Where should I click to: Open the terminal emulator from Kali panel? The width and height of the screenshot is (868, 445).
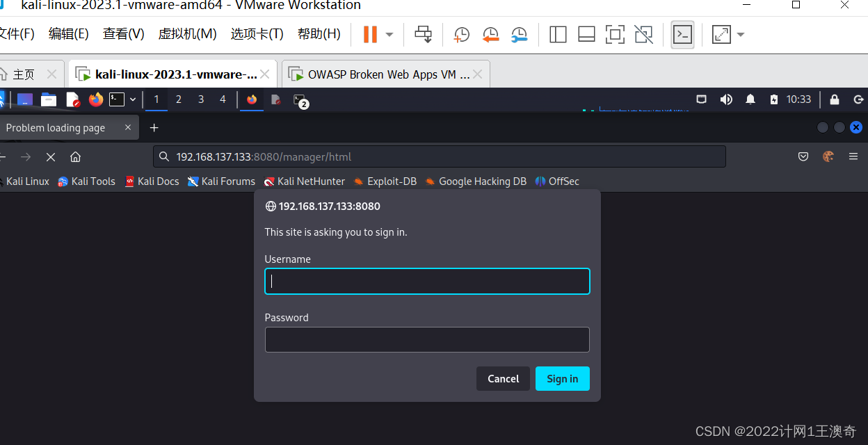pyautogui.click(x=117, y=99)
